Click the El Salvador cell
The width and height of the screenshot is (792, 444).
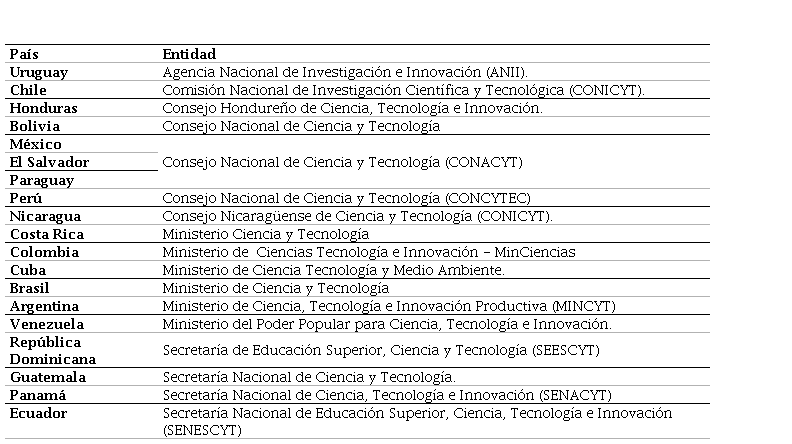(49, 162)
